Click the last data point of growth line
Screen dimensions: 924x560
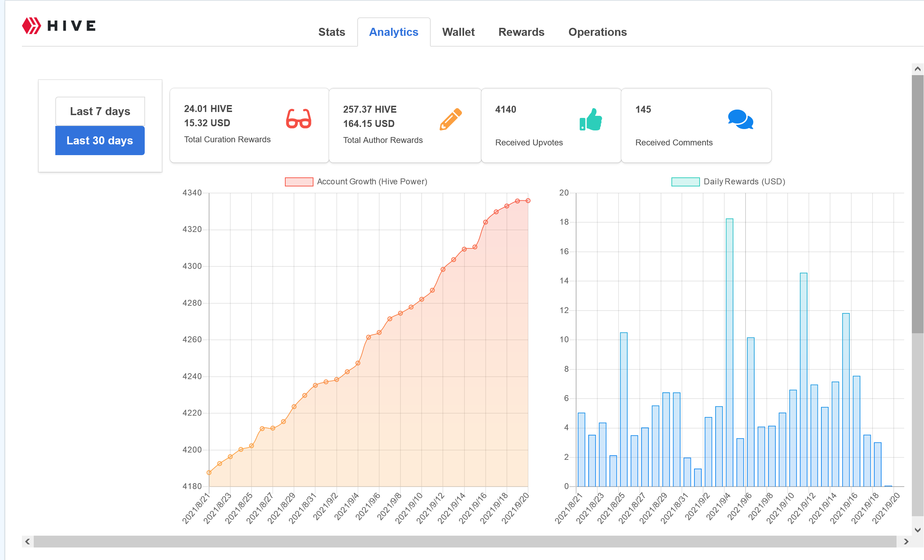[528, 201]
